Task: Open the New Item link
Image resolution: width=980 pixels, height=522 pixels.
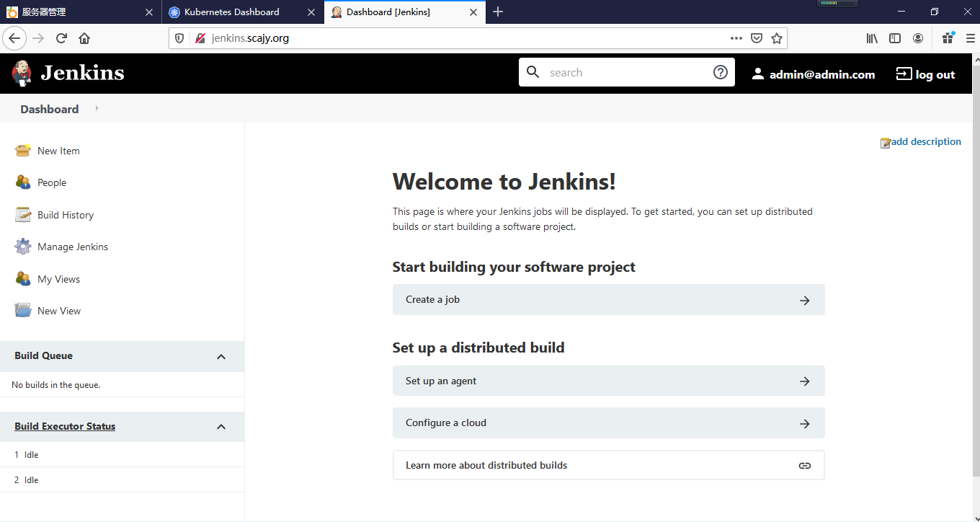Action: pos(58,151)
